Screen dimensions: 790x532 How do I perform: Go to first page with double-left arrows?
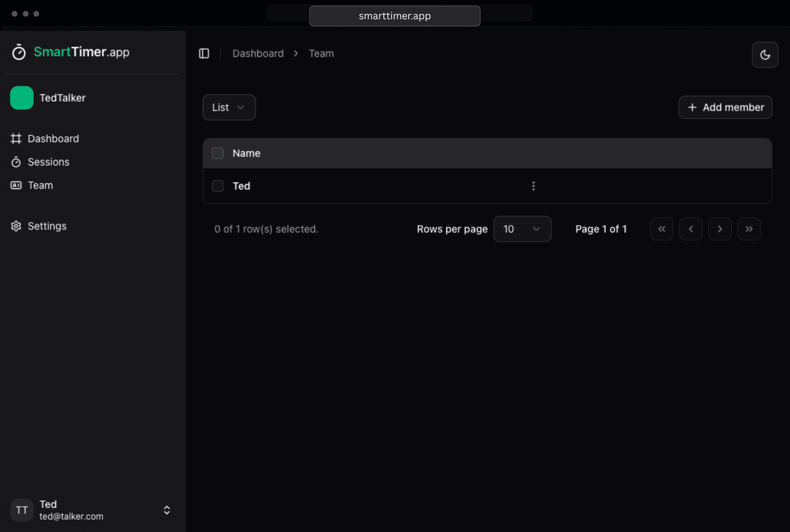[661, 229]
